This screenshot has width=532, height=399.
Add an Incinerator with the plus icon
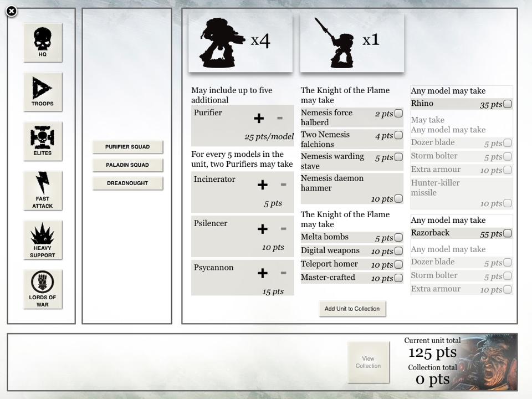[262, 185]
